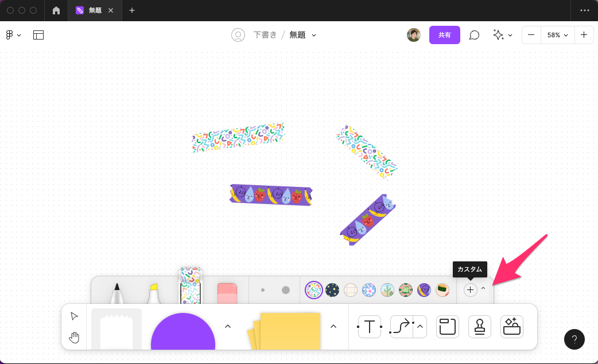Select the hand pan tool
This screenshot has width=598, height=364.
tap(73, 337)
